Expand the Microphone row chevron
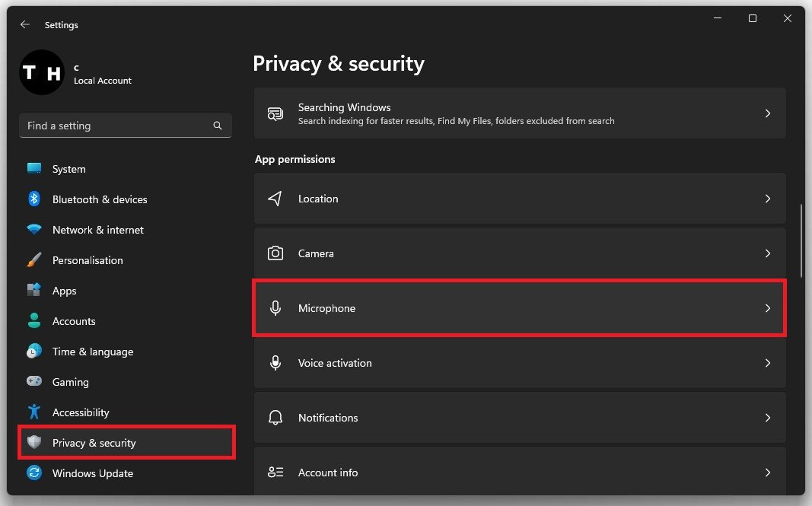The width and height of the screenshot is (812, 506). pos(768,308)
